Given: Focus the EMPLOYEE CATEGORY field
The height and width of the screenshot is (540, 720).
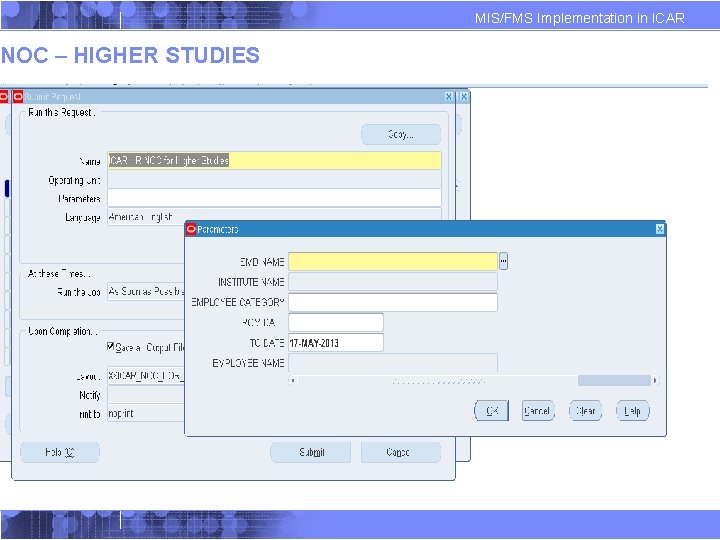Looking at the screenshot, I should (393, 302).
